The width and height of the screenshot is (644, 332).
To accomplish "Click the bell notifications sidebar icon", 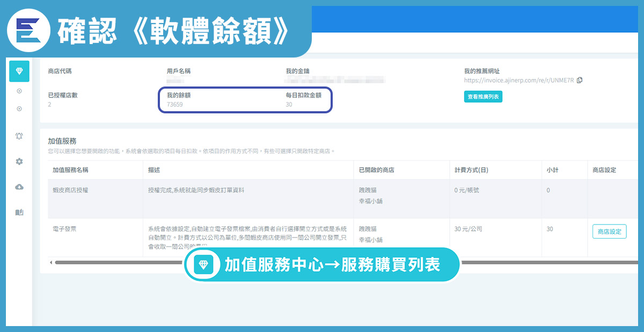I will 19,136.
